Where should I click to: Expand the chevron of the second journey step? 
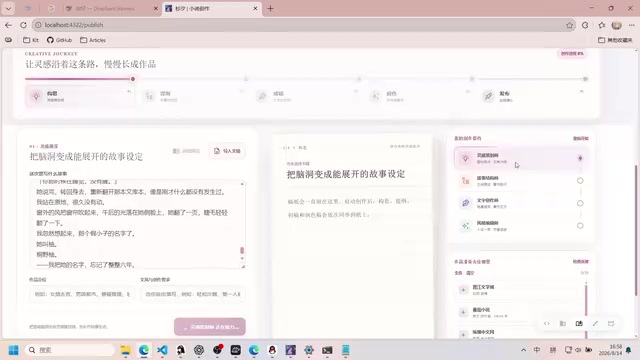coord(242,91)
